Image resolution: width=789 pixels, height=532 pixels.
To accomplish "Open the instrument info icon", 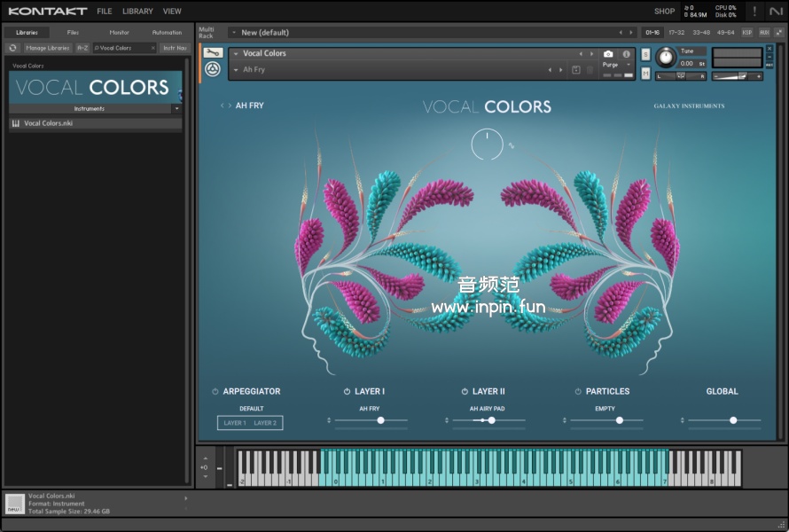I will tap(626, 54).
